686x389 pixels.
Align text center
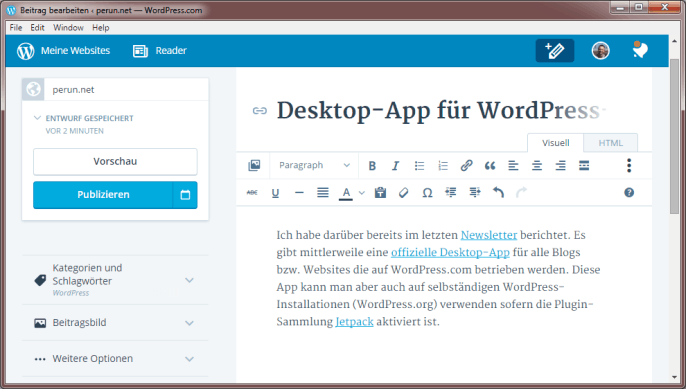coord(537,166)
